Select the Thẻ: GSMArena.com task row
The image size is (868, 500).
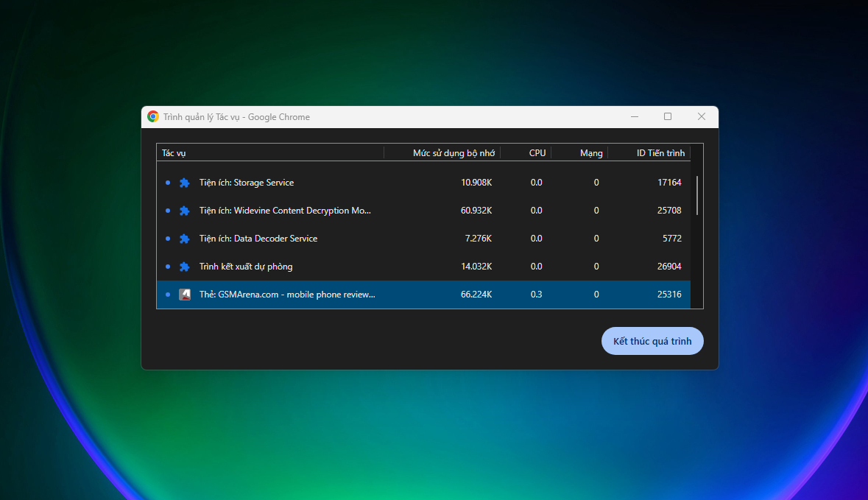point(423,295)
